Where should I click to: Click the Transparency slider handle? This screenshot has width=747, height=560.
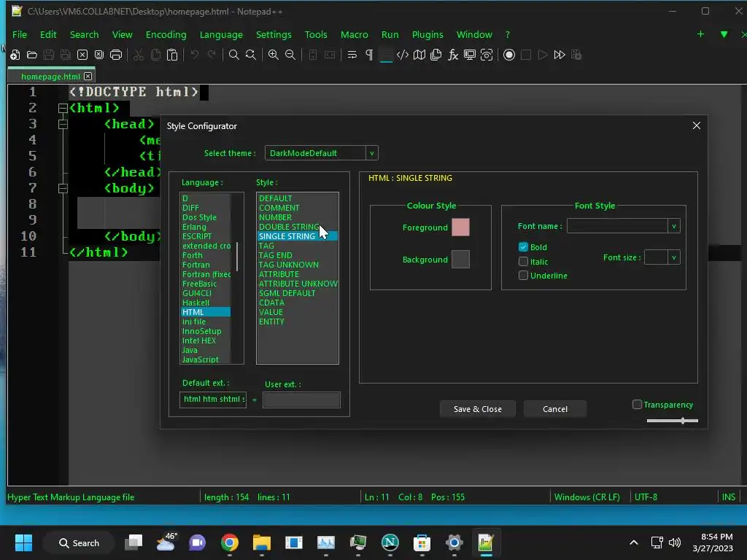point(683,421)
